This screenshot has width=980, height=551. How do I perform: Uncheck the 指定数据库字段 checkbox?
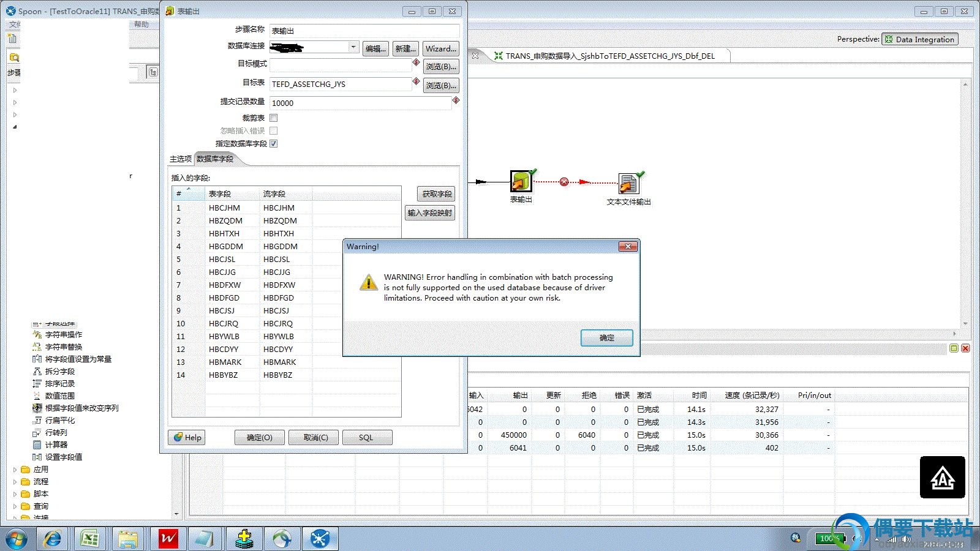point(274,143)
